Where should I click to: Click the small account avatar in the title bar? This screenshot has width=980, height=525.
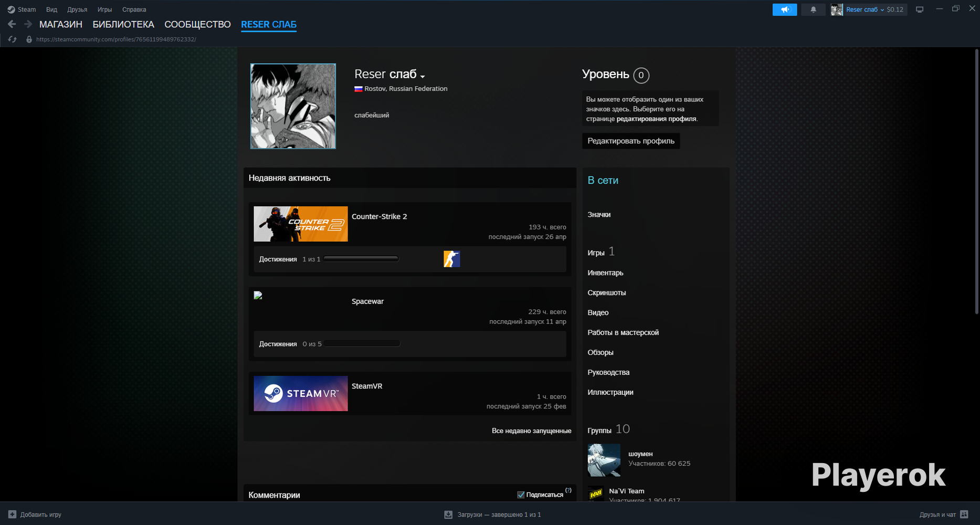[x=837, y=9]
